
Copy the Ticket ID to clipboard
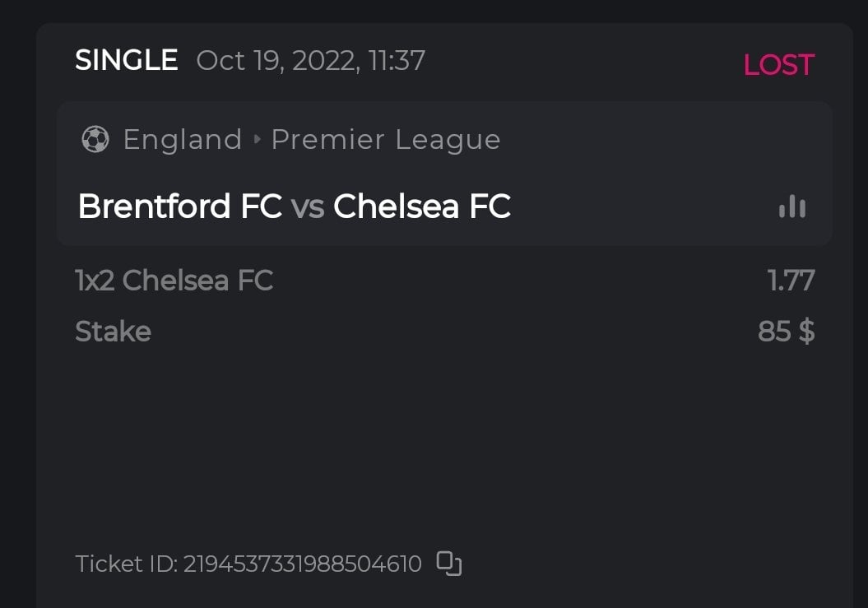click(x=448, y=564)
